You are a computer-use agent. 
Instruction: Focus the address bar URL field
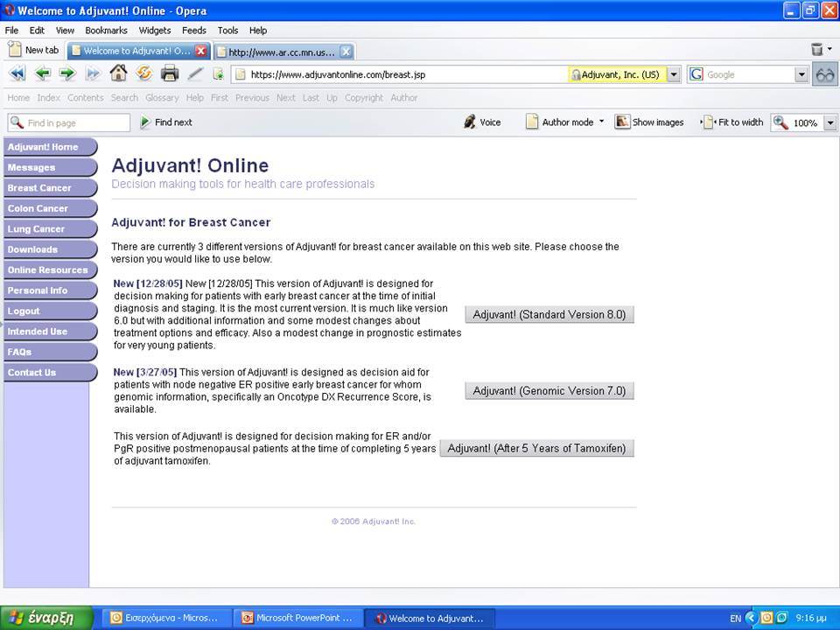tap(399, 74)
